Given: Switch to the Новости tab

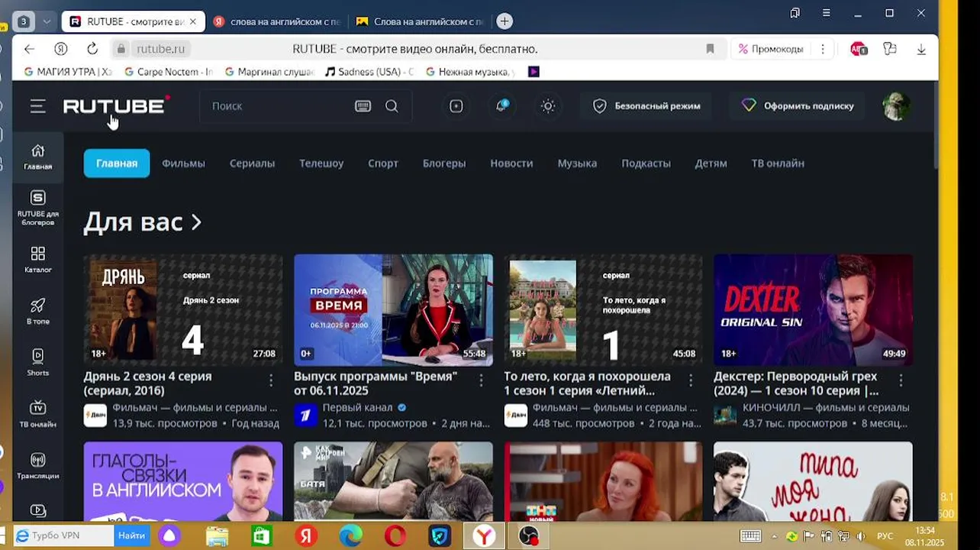Looking at the screenshot, I should click(511, 163).
